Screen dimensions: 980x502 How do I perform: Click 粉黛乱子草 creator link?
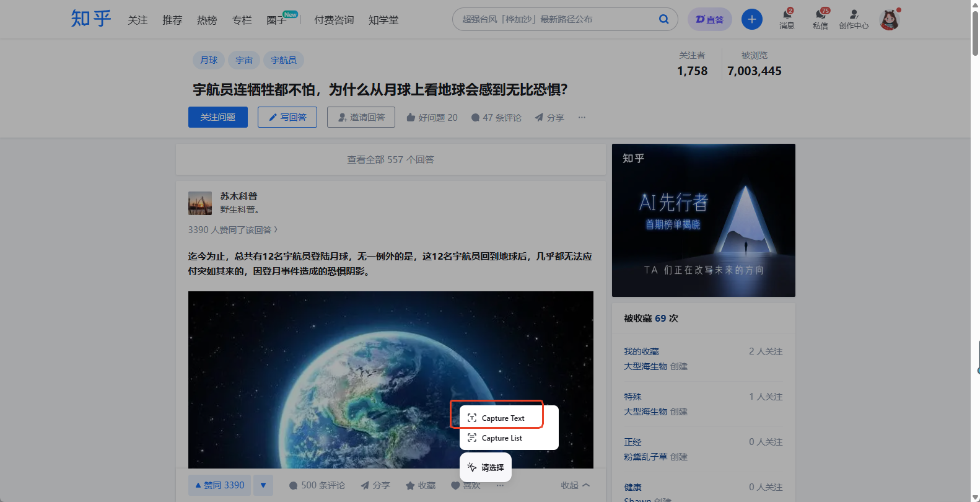click(645, 457)
